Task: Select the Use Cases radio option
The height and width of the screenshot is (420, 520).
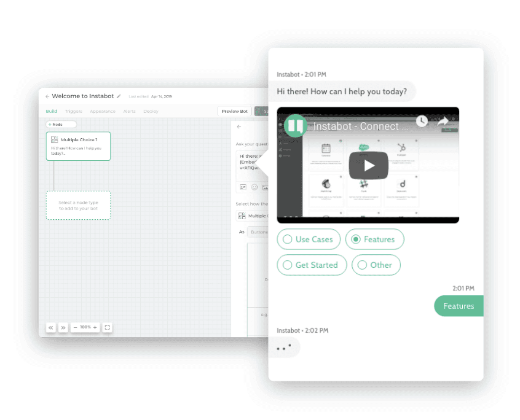Action: 309,239
